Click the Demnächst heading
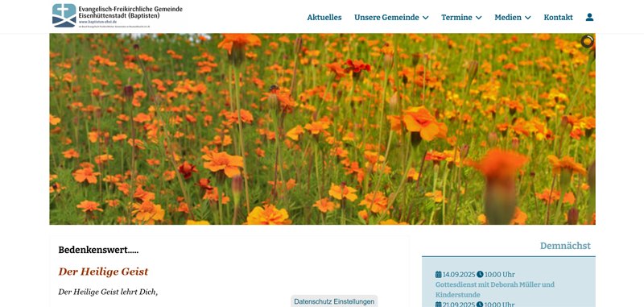This screenshot has height=307, width=644. [x=565, y=246]
